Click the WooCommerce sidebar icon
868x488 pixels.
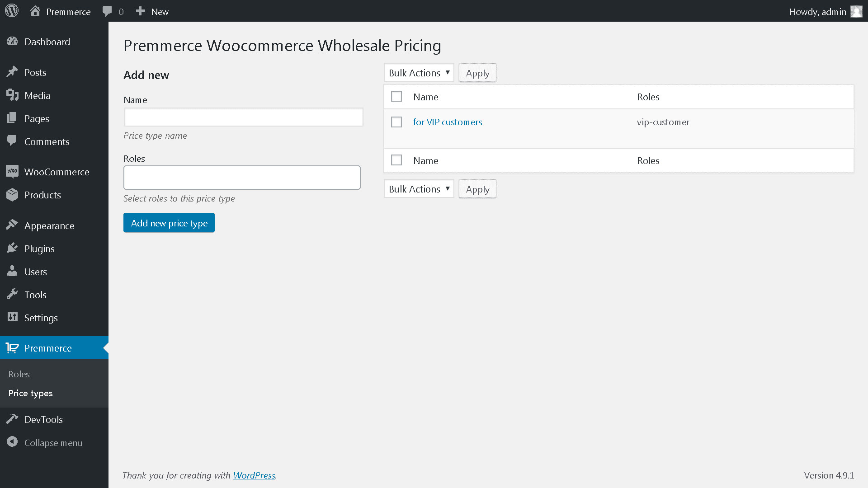tap(12, 172)
